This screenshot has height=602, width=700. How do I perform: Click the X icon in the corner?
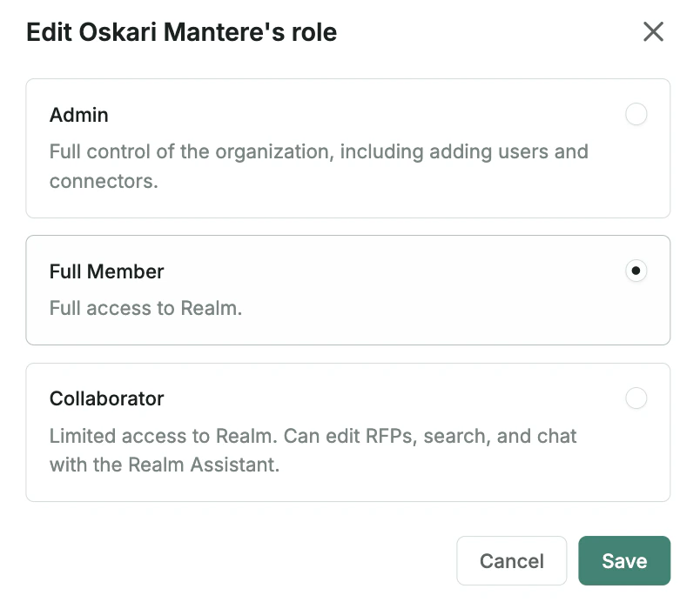point(654,31)
